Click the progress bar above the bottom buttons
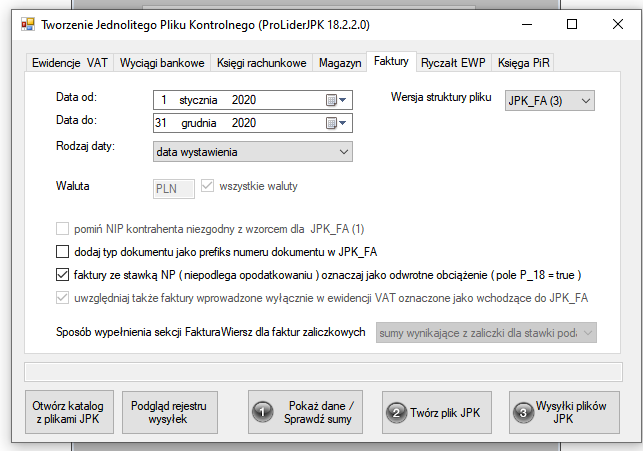This screenshot has height=451, width=643. pos(324,372)
